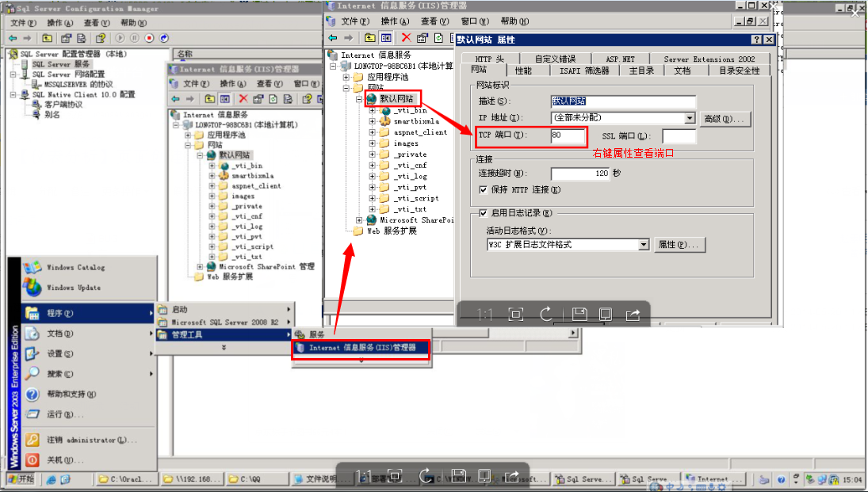Click the Windows Update icon in the Start menu
868x492 pixels.
point(33,288)
